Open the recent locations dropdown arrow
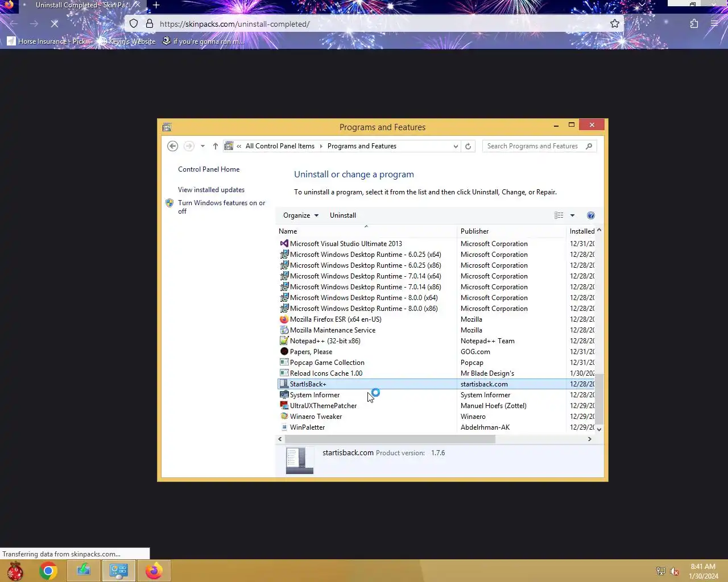Image resolution: width=728 pixels, height=582 pixels. point(202,146)
